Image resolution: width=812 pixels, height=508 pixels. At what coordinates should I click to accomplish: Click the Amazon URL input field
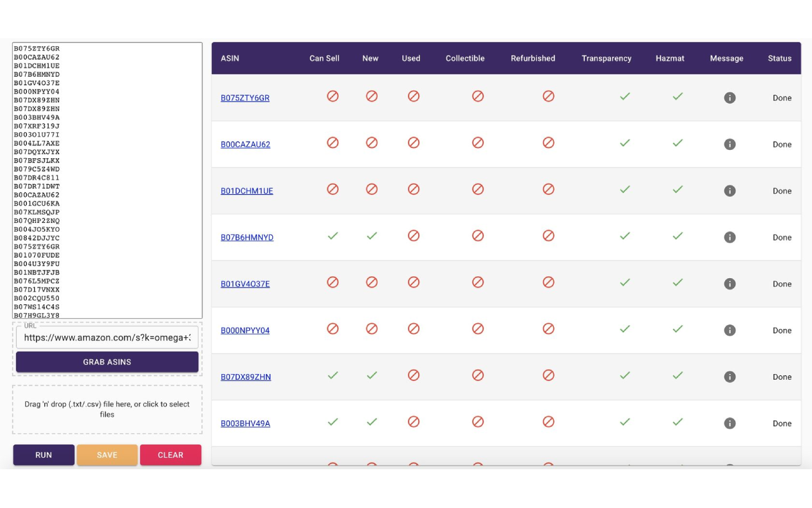(107, 337)
